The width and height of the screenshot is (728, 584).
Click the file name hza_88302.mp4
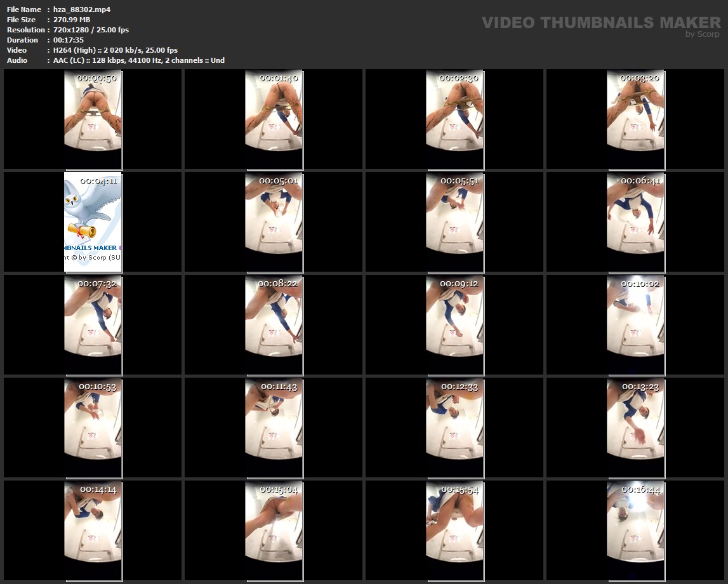[x=77, y=10]
